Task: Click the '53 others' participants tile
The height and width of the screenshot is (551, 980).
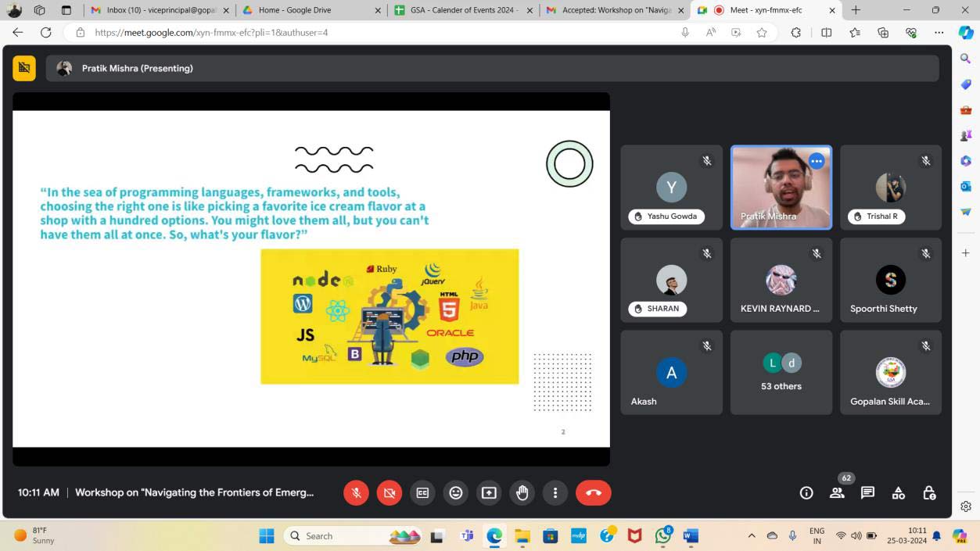Action: 781,372
